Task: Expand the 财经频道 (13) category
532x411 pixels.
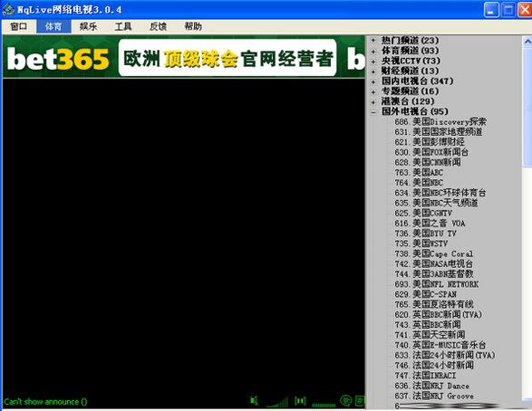Action: 373,72
